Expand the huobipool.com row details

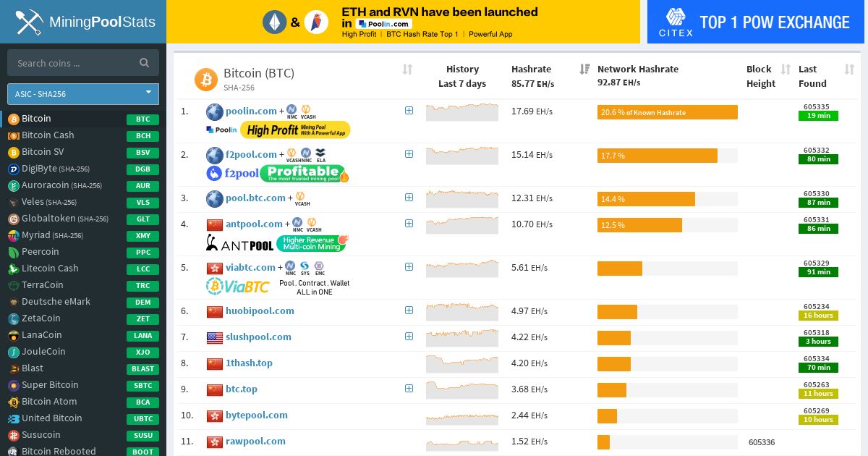click(409, 311)
